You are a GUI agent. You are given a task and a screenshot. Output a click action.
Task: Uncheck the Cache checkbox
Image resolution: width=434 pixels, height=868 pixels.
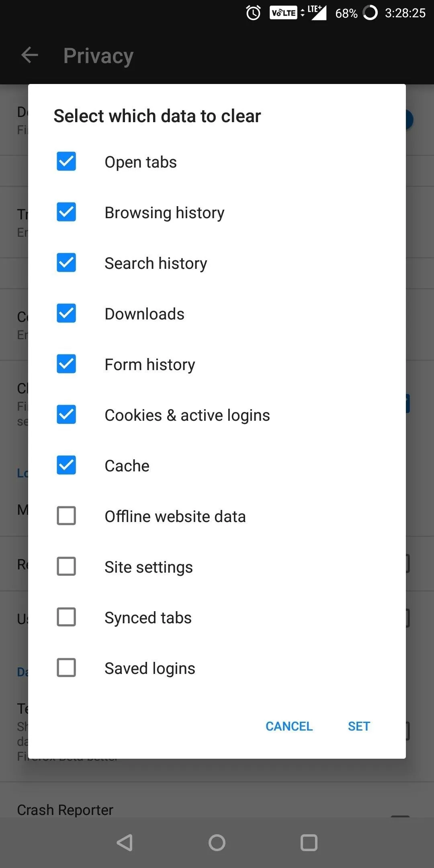tap(66, 465)
